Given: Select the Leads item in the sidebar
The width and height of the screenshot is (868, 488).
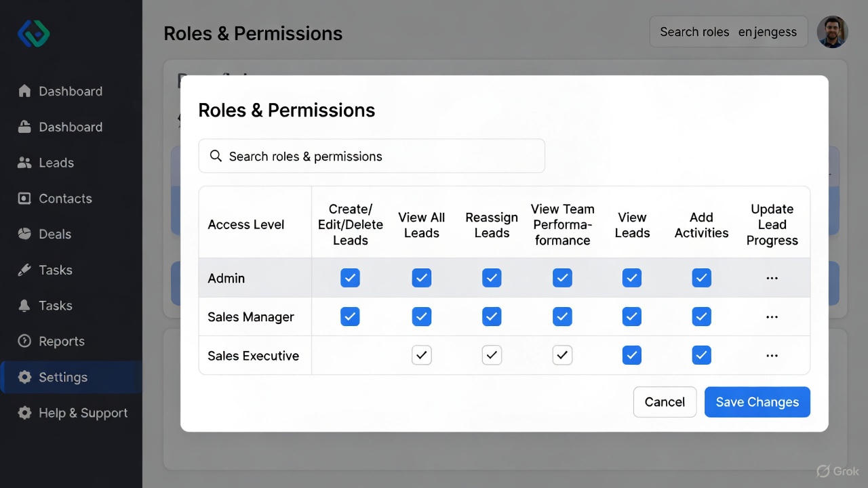Looking at the screenshot, I should click(56, 163).
